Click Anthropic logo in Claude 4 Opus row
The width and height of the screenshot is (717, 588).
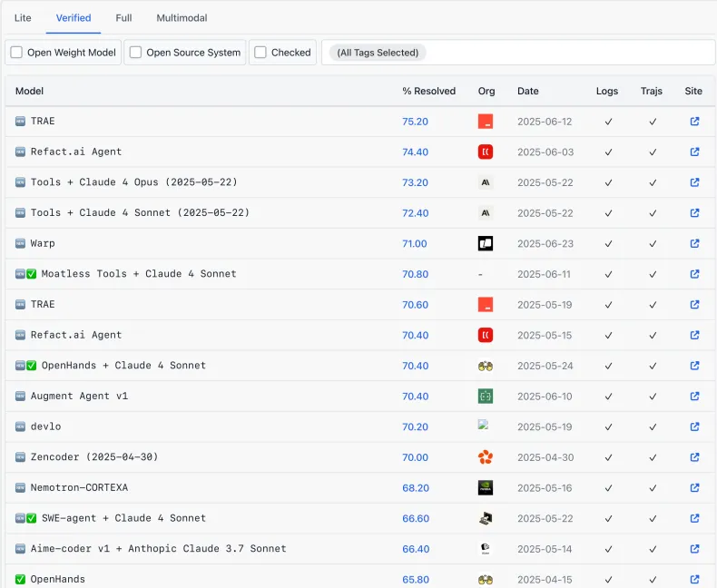pos(486,182)
